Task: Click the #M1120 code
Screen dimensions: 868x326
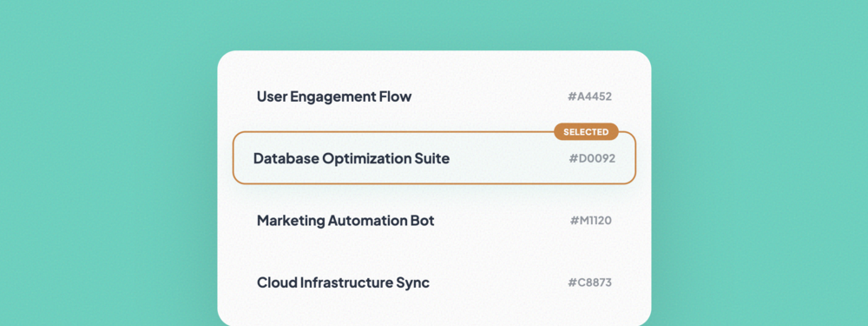Action: coord(590,221)
